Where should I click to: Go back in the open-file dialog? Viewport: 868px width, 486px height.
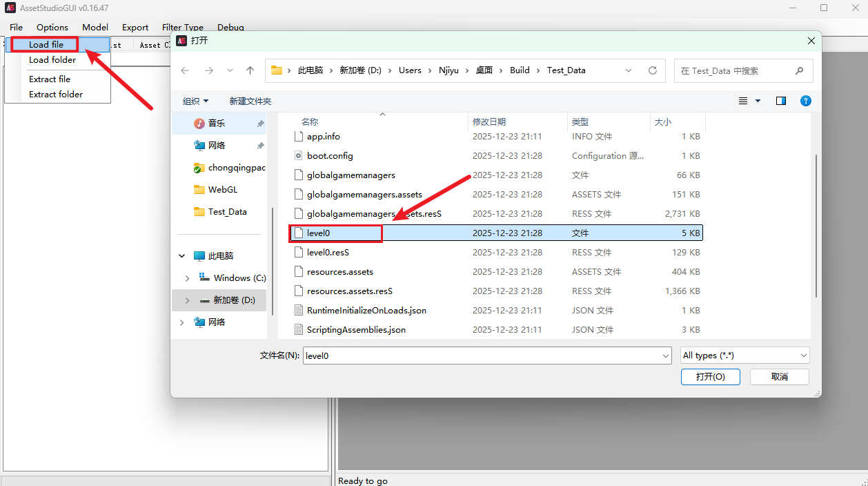(x=185, y=70)
